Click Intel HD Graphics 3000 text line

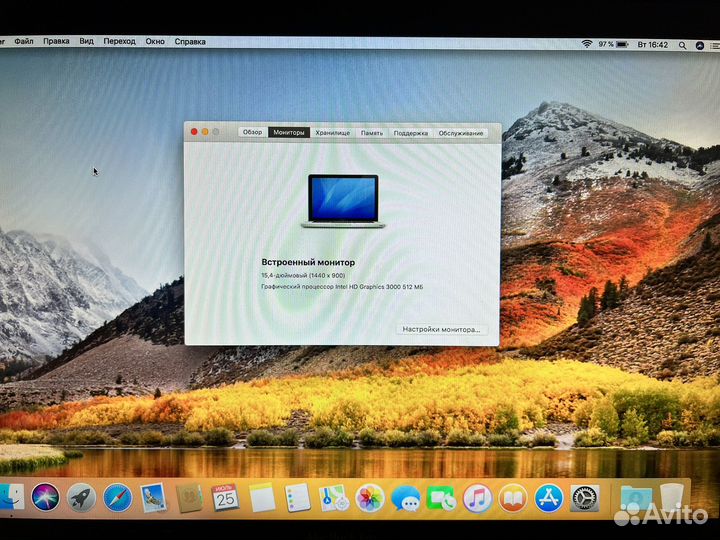pos(342,287)
